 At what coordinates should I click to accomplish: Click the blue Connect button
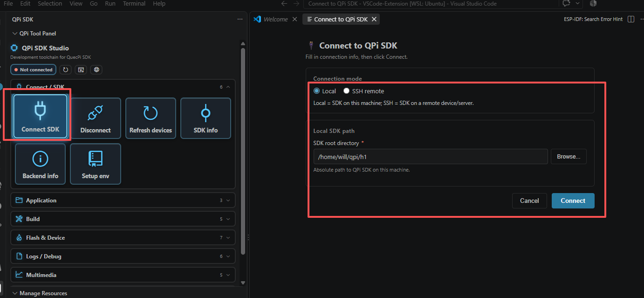click(573, 201)
